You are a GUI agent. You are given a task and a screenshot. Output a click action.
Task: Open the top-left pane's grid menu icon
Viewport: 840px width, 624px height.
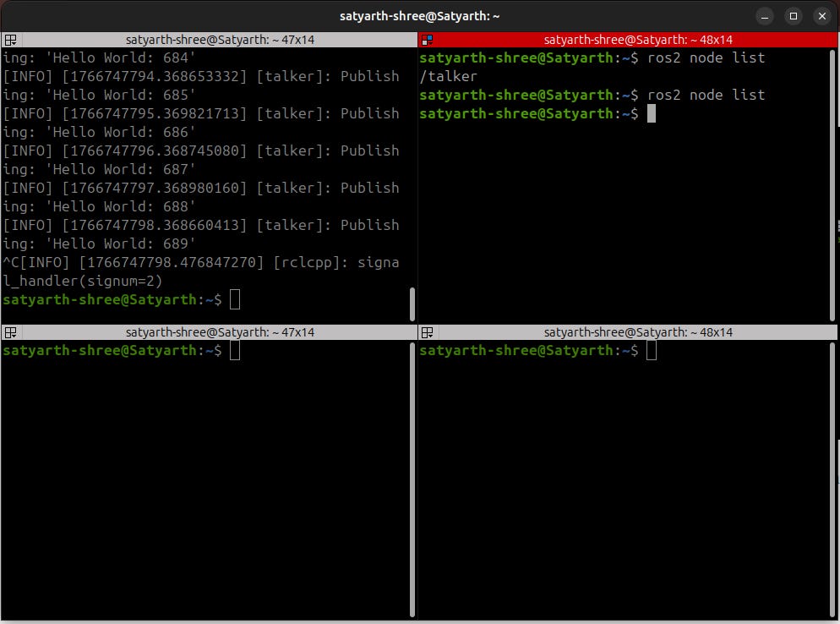point(10,40)
